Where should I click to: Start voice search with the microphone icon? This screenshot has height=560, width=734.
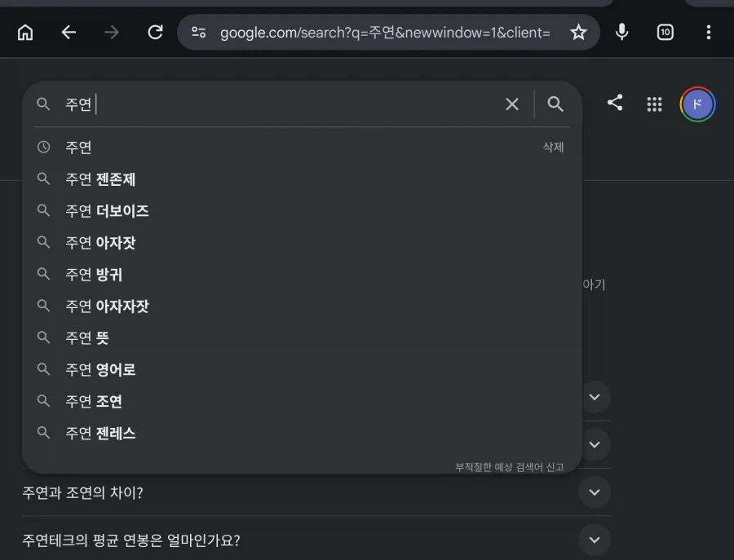click(x=621, y=33)
